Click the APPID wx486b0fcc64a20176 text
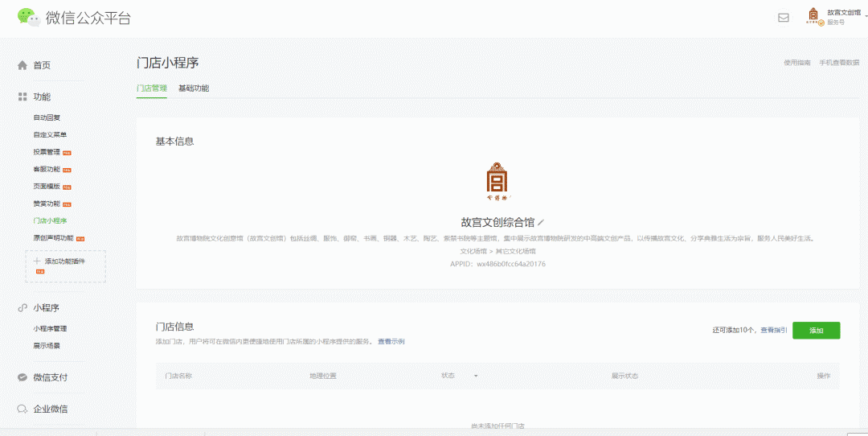 (x=497, y=265)
